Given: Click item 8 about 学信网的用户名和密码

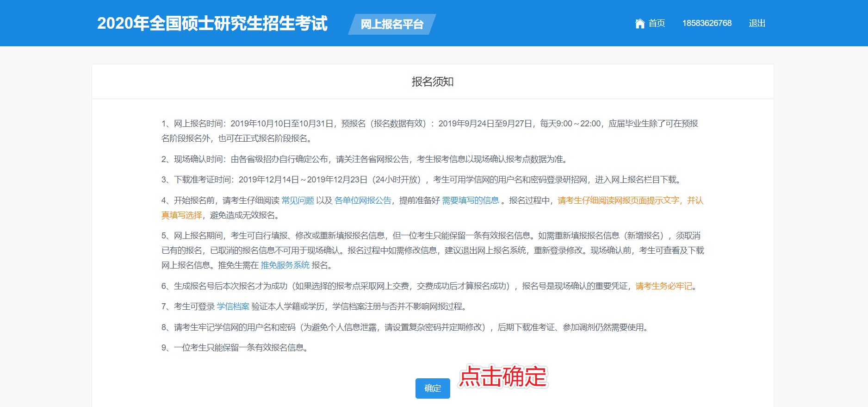Looking at the screenshot, I should [x=405, y=327].
